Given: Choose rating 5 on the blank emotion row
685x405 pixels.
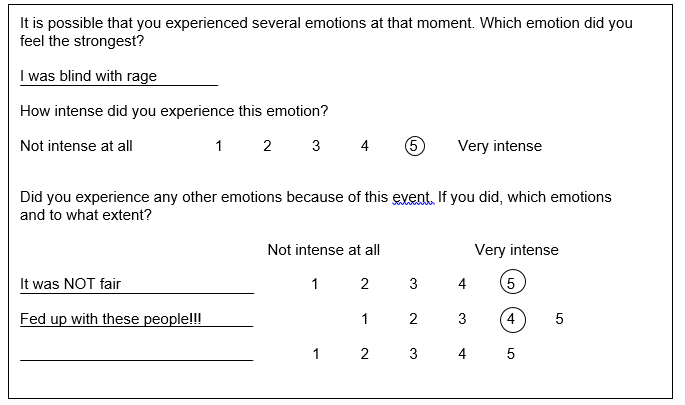Looking at the screenshot, I should [511, 353].
